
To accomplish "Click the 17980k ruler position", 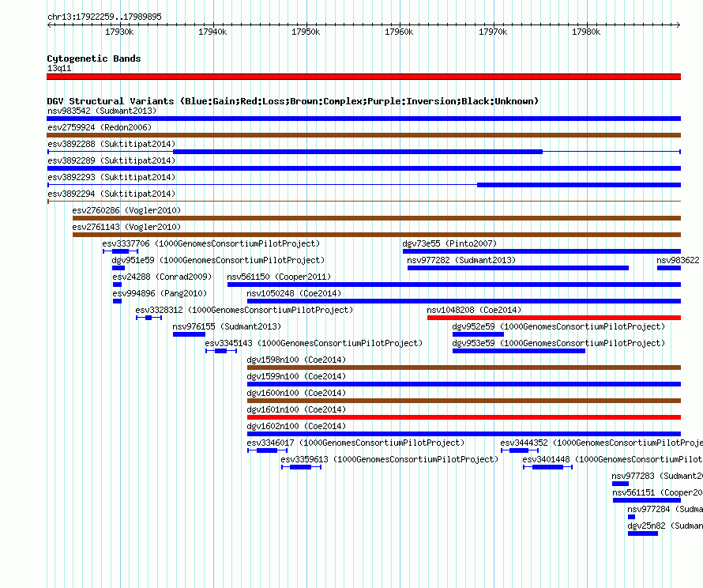I will tap(586, 32).
